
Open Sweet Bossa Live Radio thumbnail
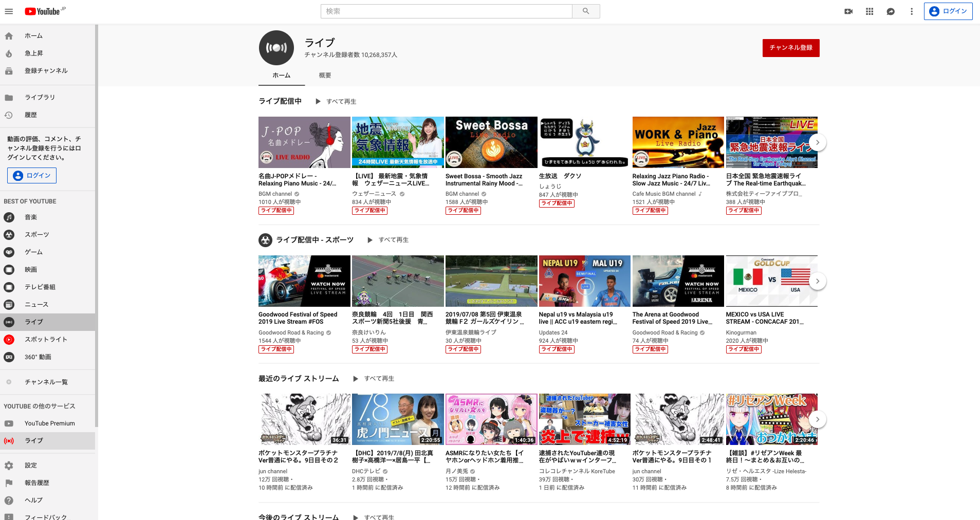(x=491, y=142)
